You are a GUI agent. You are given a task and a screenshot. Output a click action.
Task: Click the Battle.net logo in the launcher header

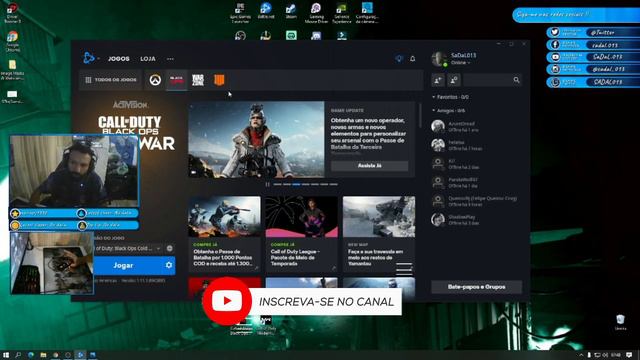88,58
